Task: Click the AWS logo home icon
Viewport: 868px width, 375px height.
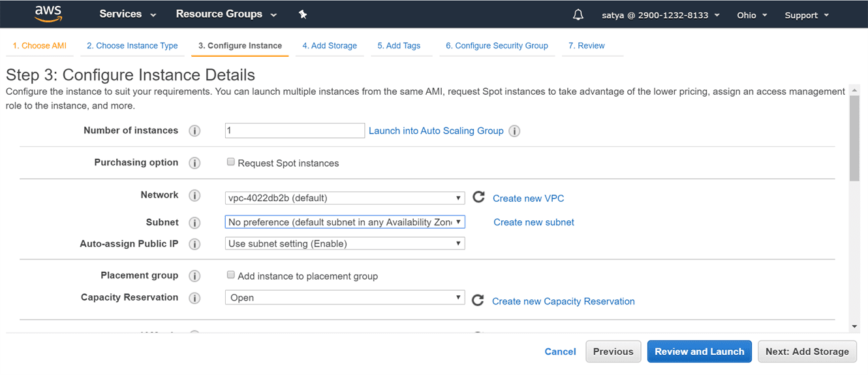Action: coord(48,14)
